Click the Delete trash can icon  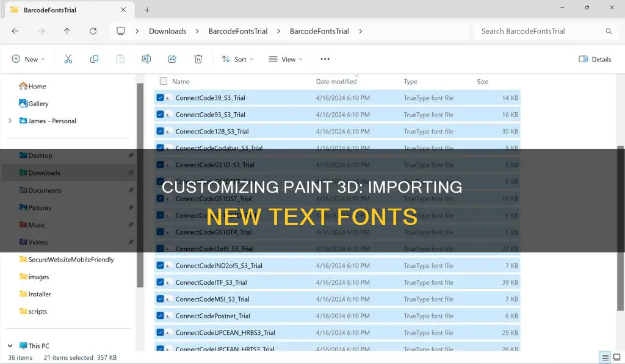[x=198, y=59]
